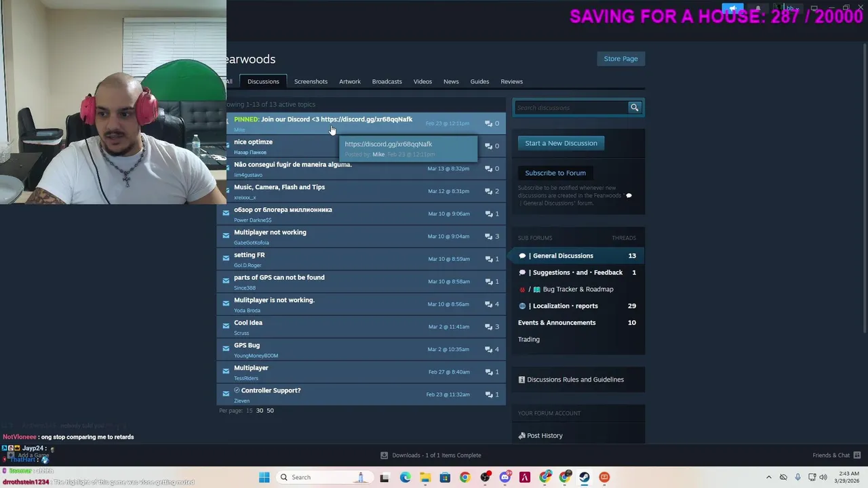868x488 pixels.
Task: Click the volume speaker tray icon
Action: 824,477
